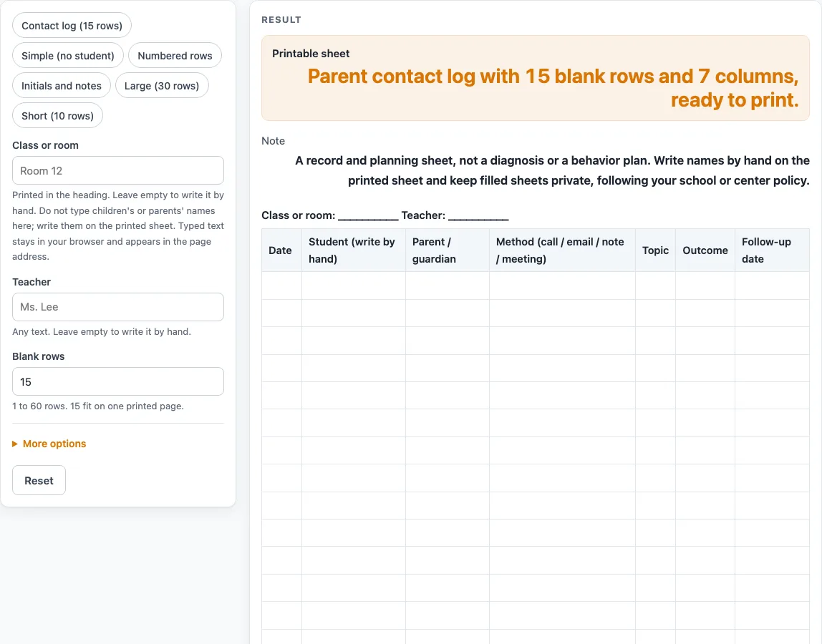Click the Student (write by hand) header
Image resolution: width=822 pixels, height=644 pixels.
coord(353,250)
